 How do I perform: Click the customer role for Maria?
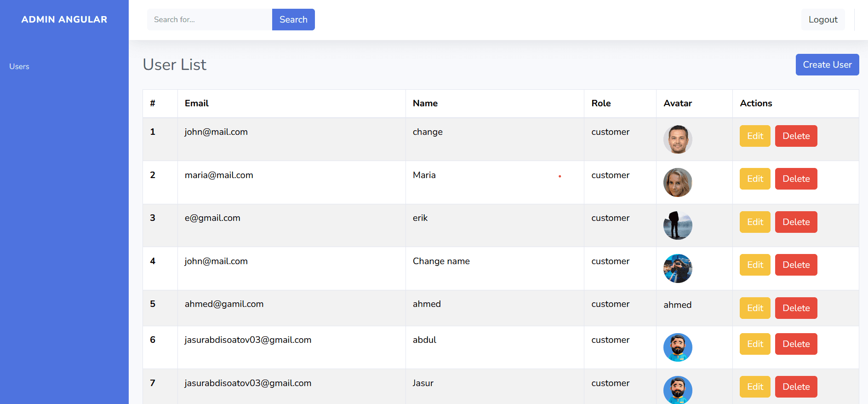(610, 175)
